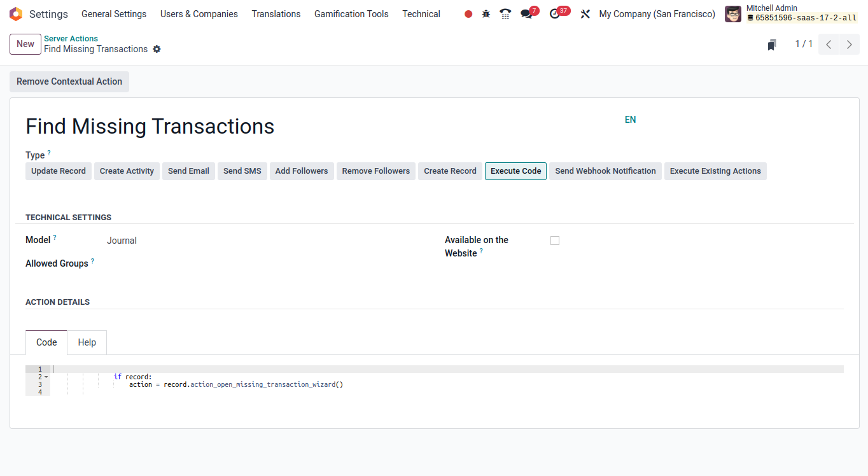The image size is (868, 476).
Task: Select Update Record type
Action: pos(59,171)
